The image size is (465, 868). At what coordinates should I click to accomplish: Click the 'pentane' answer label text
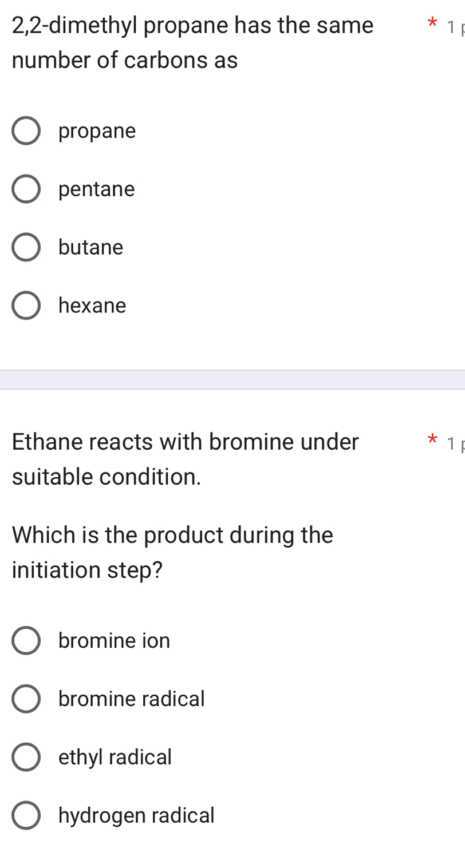(x=97, y=189)
